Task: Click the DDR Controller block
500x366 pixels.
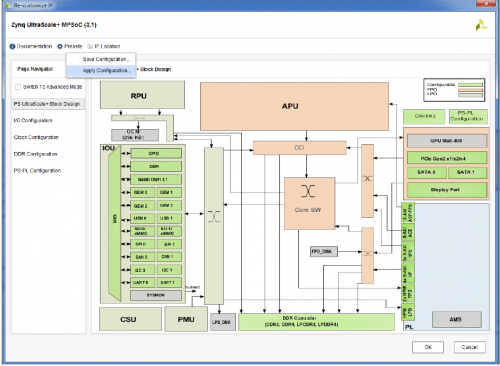Action: 316,322
